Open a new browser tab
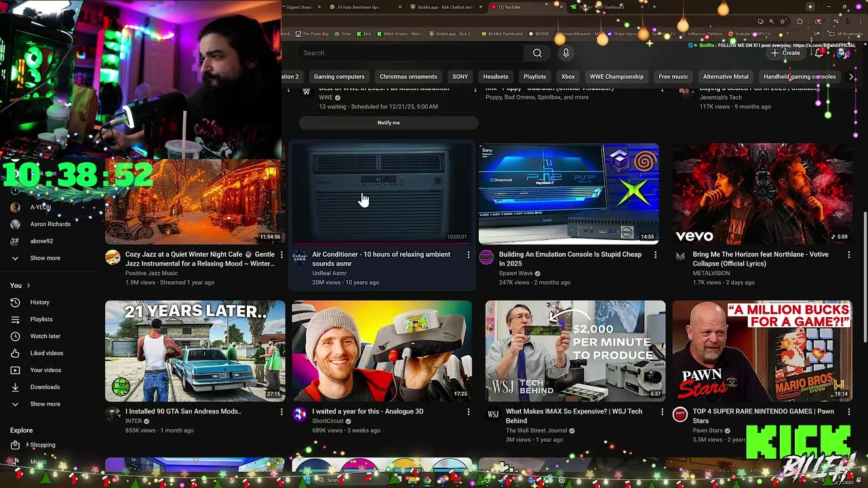 click(x=654, y=7)
